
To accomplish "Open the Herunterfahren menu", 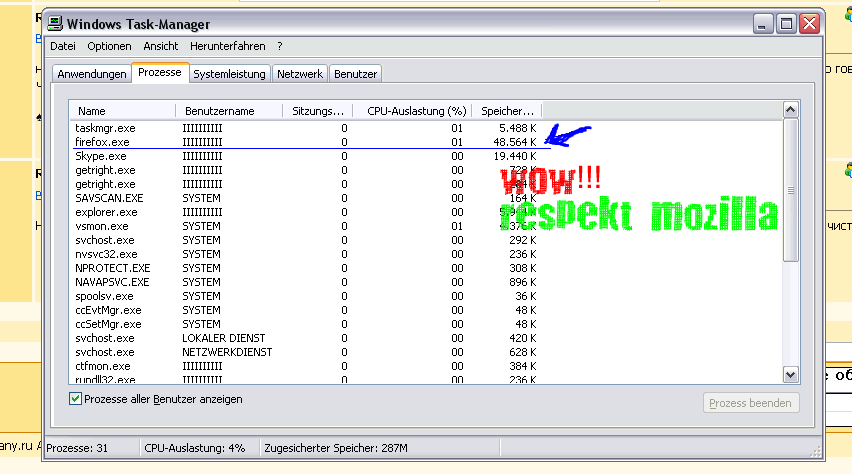I will coord(229,46).
